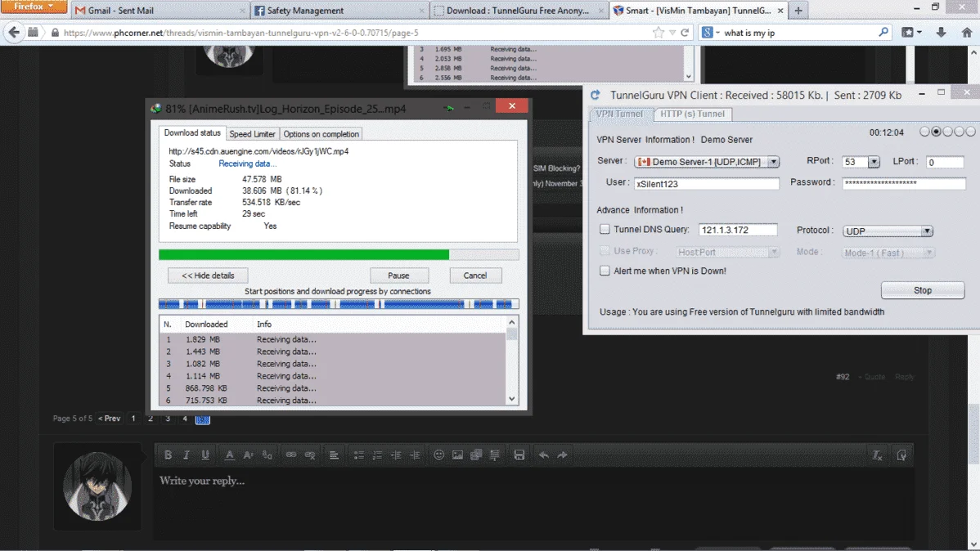Image resolution: width=980 pixels, height=551 pixels.
Task: Open the font family option in editor
Action: [267, 455]
